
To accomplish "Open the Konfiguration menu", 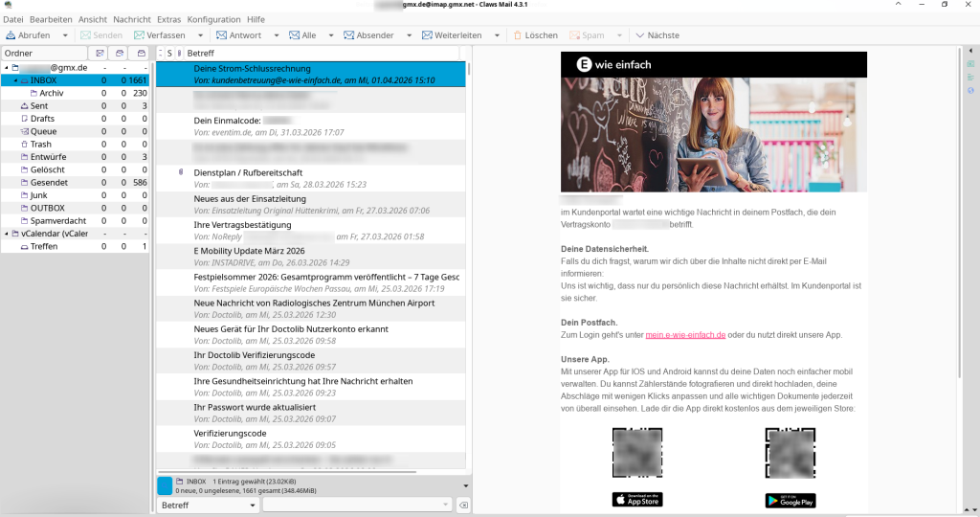I will pos(213,19).
